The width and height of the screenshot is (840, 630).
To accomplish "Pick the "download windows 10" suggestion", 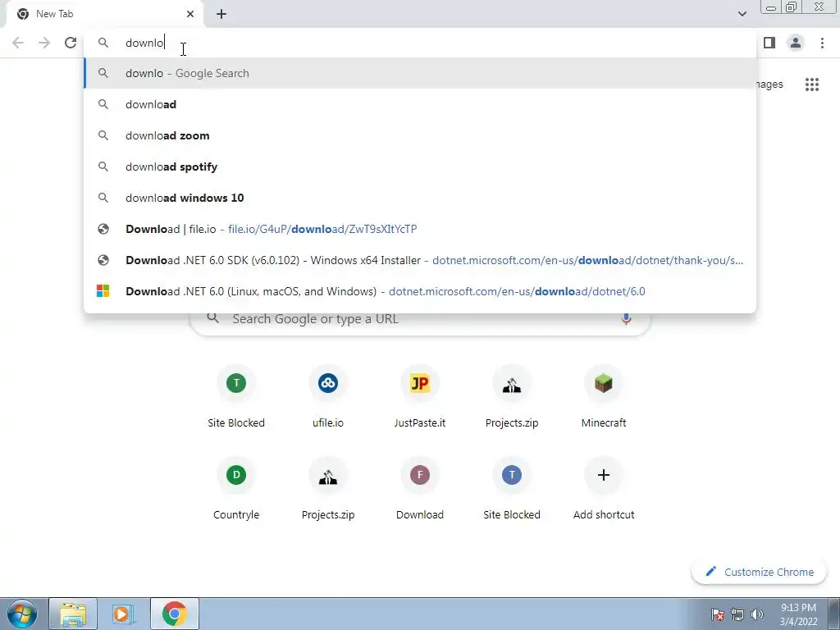I will (420, 198).
